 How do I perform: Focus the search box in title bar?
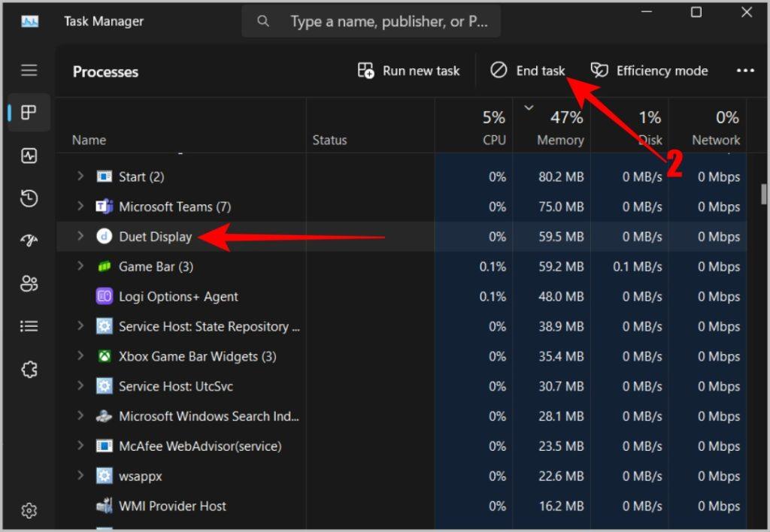(x=371, y=21)
